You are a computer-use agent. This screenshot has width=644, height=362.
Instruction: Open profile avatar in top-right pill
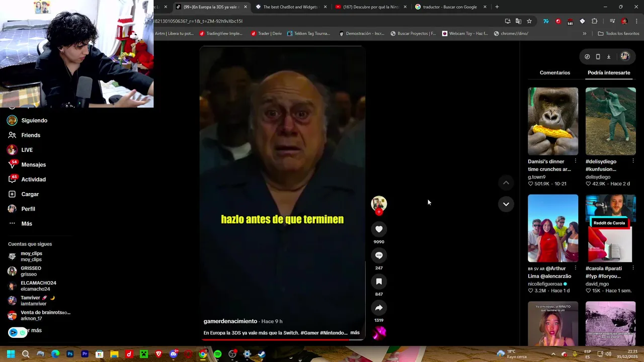[625, 56]
